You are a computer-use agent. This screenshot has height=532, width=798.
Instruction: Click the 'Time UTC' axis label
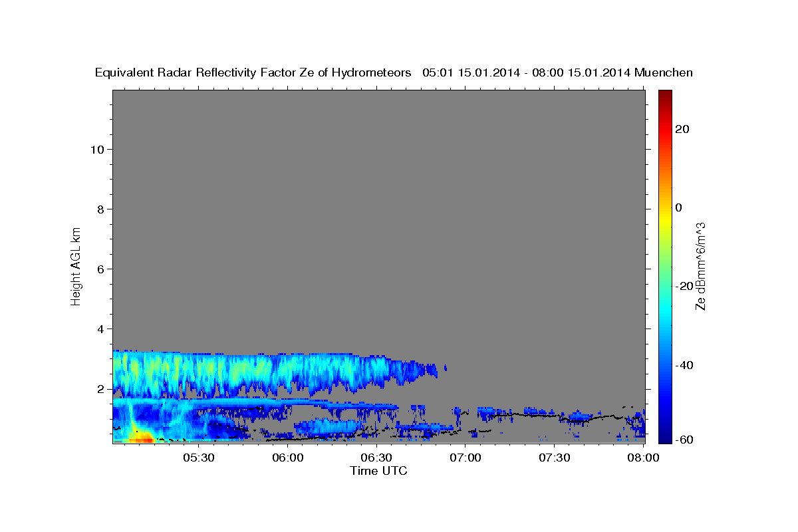[x=378, y=471]
